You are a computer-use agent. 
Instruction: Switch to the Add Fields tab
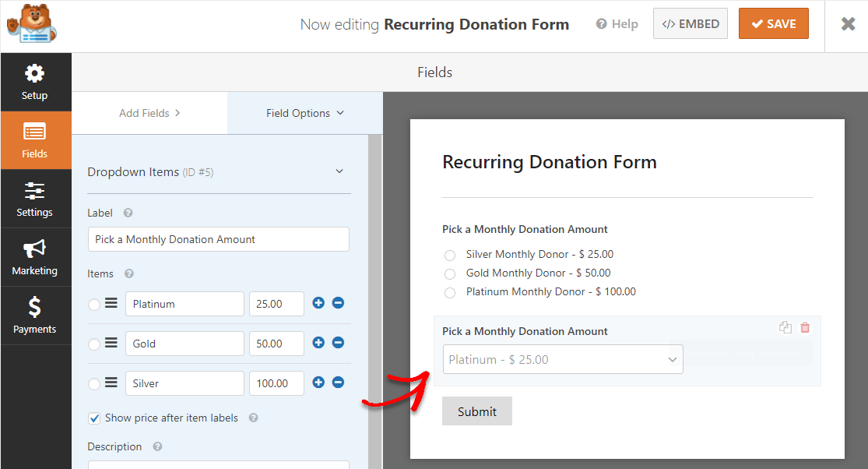(x=149, y=113)
